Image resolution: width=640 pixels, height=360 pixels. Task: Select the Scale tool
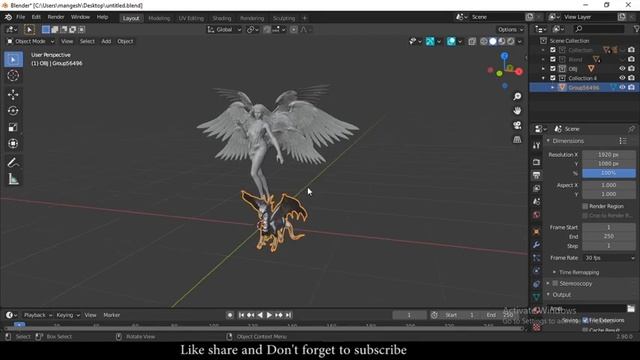[x=13, y=127]
